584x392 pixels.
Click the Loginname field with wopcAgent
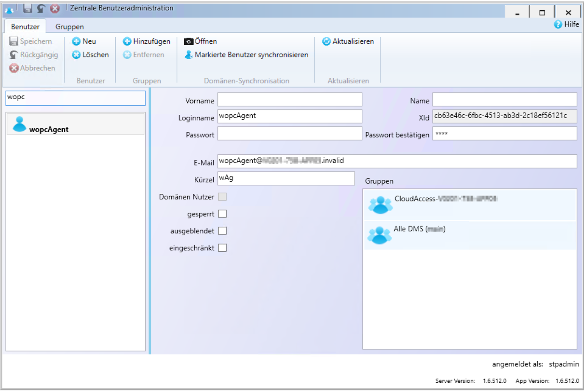(290, 116)
